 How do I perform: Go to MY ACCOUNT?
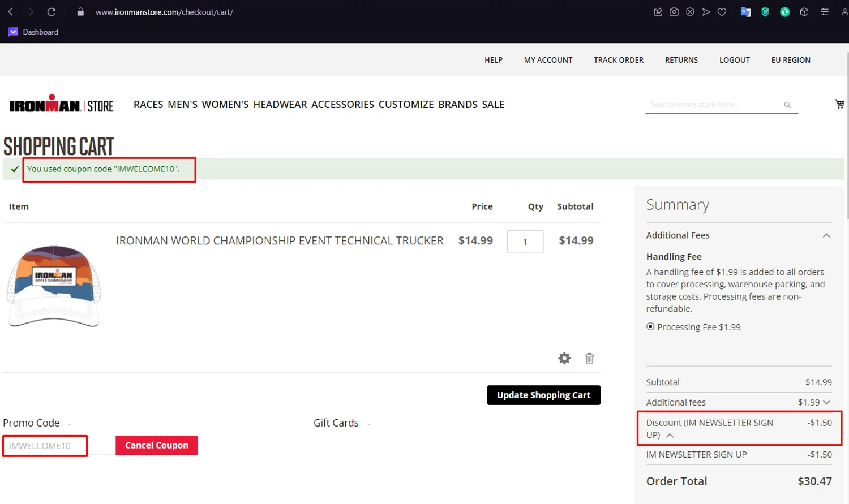click(548, 60)
